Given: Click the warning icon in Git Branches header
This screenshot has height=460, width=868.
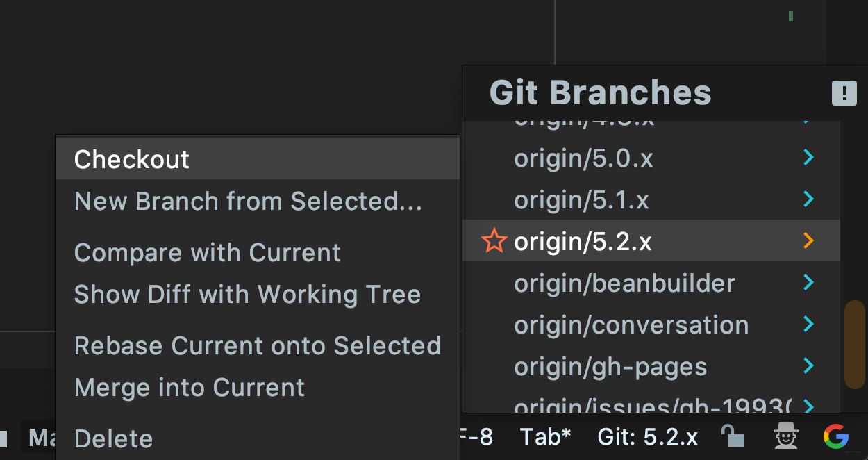Looking at the screenshot, I should 844,93.
